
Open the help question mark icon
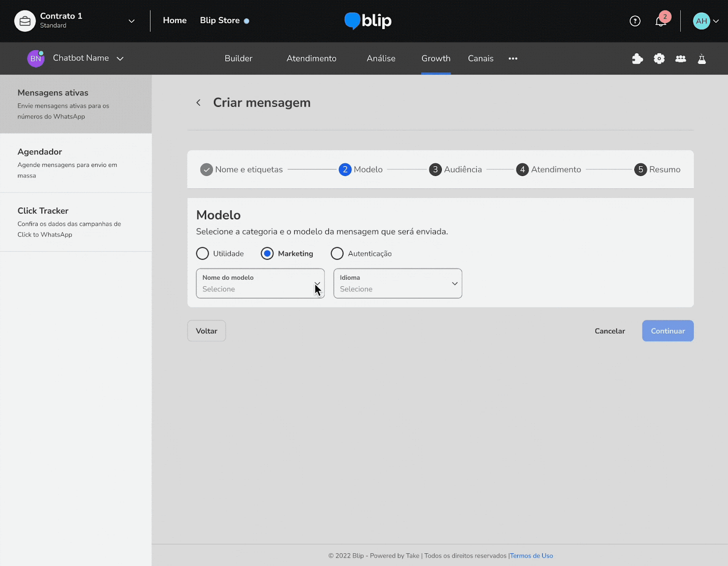tap(635, 21)
